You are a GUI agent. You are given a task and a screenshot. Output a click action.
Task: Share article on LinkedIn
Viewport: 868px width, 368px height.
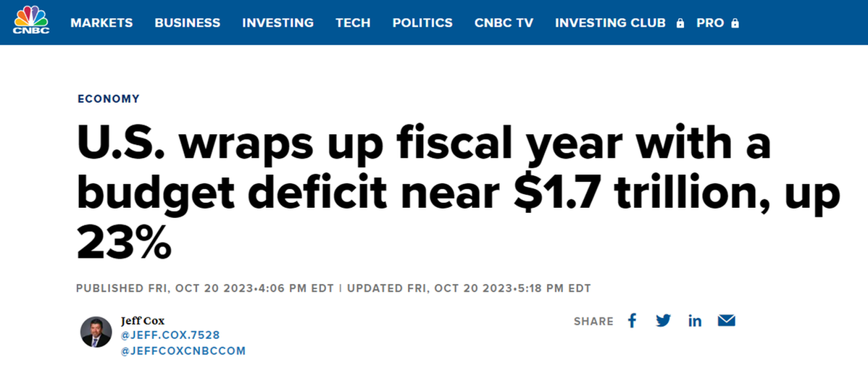coord(695,321)
